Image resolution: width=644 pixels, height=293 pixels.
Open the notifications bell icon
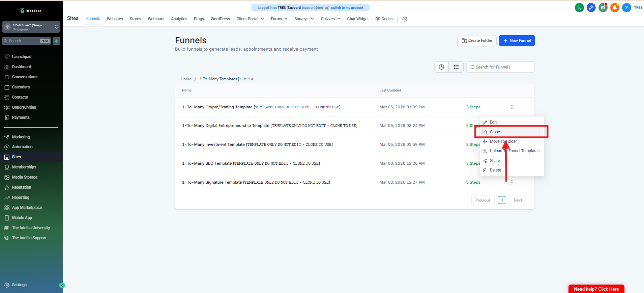click(615, 7)
